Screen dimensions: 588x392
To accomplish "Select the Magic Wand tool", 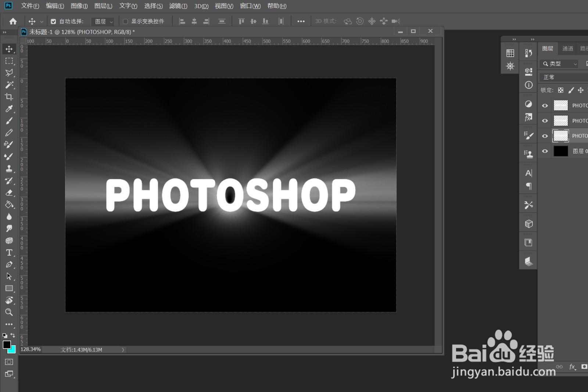I will (9, 85).
